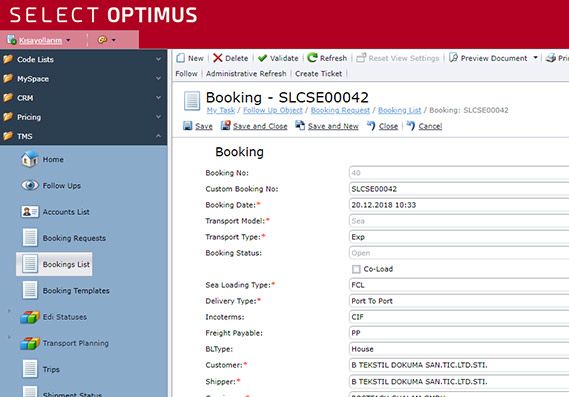The height and width of the screenshot is (397, 569).
Task: Open the Follow Up Object breadcrumb link
Action: click(x=273, y=110)
